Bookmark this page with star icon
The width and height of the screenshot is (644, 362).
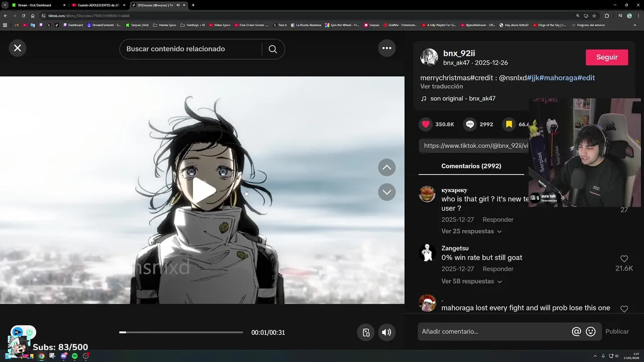594,16
